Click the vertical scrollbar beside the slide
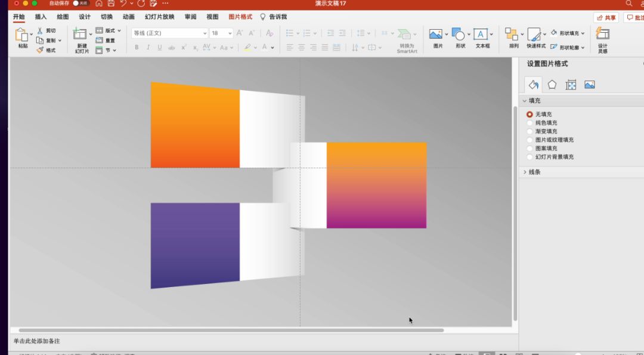 [515, 214]
